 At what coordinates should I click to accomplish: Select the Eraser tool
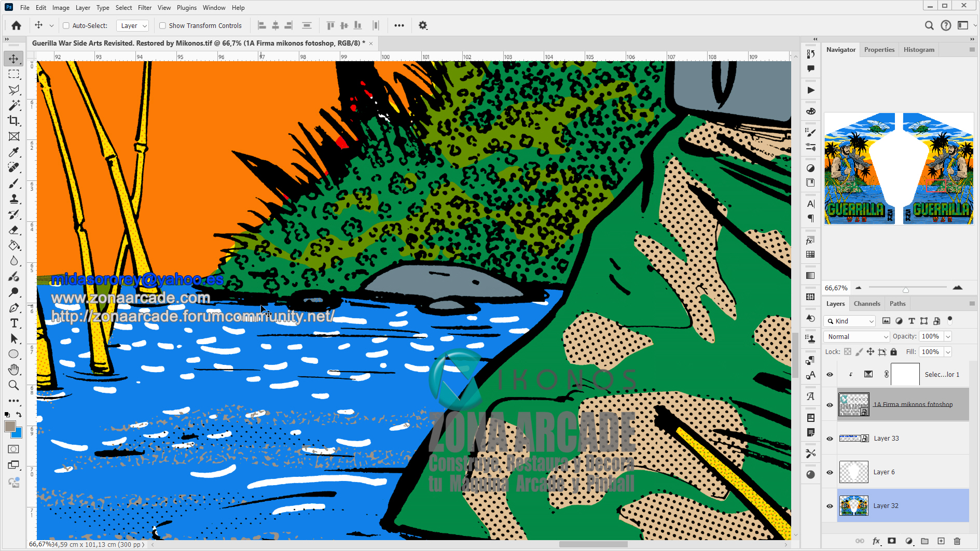[14, 230]
